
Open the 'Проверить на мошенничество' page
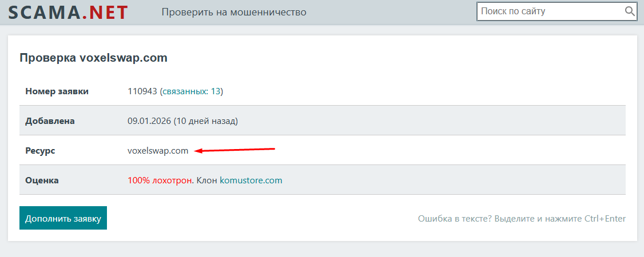[x=234, y=12]
